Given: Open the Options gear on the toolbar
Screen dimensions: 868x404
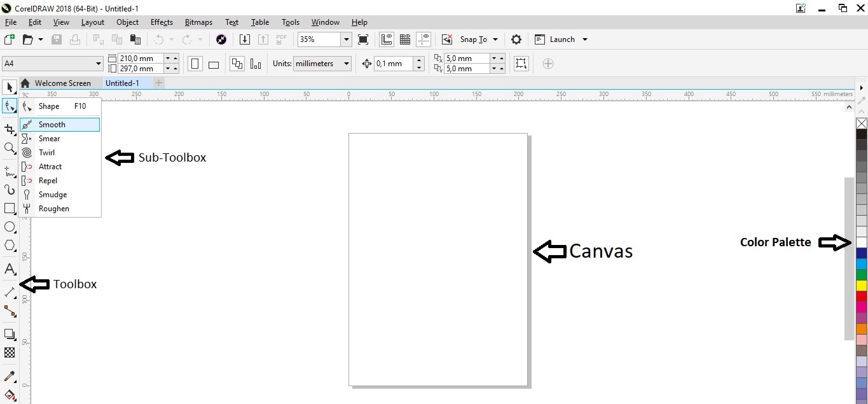Looking at the screenshot, I should [x=516, y=39].
